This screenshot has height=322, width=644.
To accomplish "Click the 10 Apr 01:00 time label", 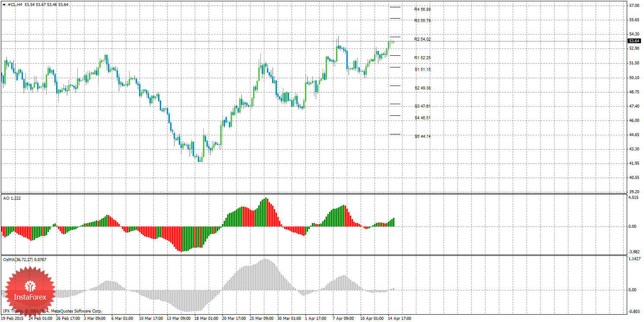I will pyautogui.click(x=372, y=319).
